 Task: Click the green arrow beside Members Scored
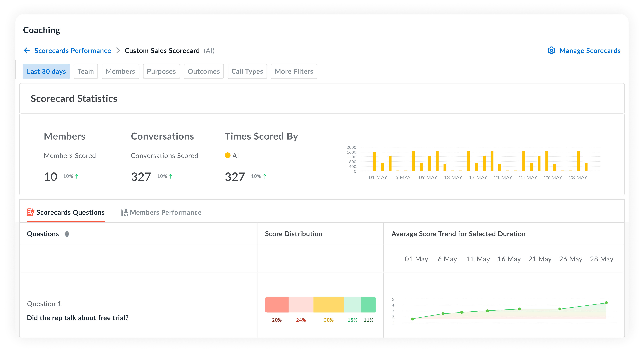[x=76, y=176]
